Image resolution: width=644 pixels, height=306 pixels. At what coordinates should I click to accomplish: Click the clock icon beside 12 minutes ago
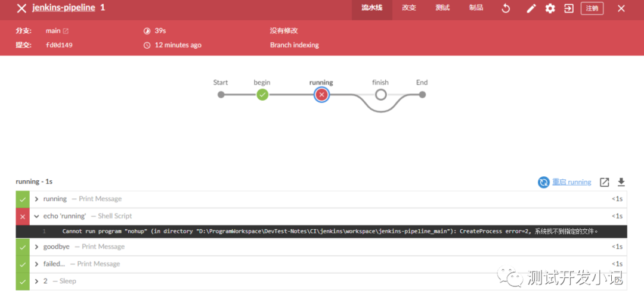147,45
